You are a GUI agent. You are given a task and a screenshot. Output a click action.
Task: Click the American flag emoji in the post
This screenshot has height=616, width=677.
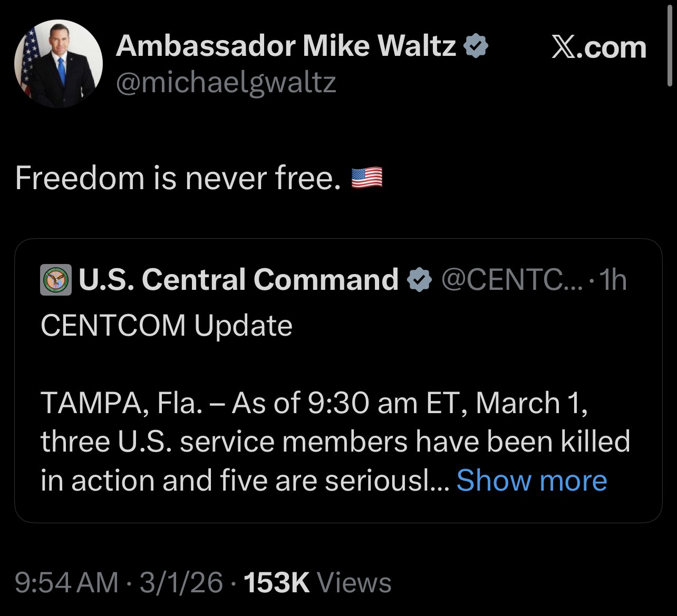366,178
